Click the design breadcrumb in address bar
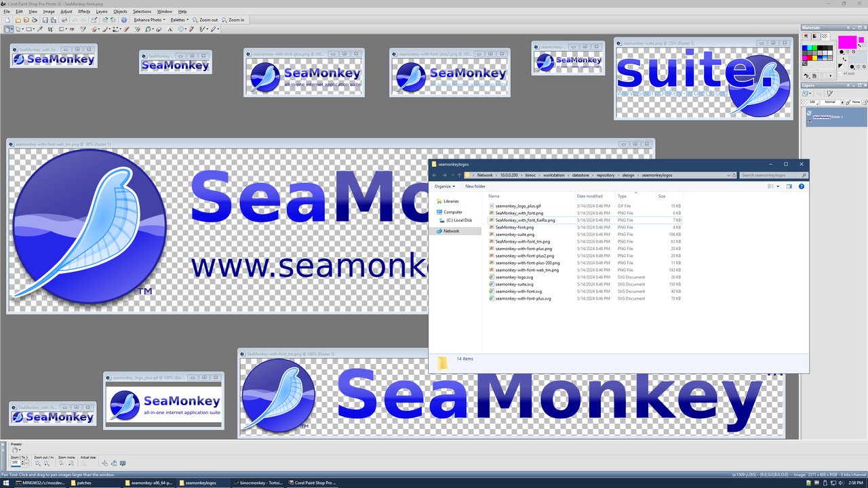The height and width of the screenshot is (488, 868). pyautogui.click(x=628, y=175)
